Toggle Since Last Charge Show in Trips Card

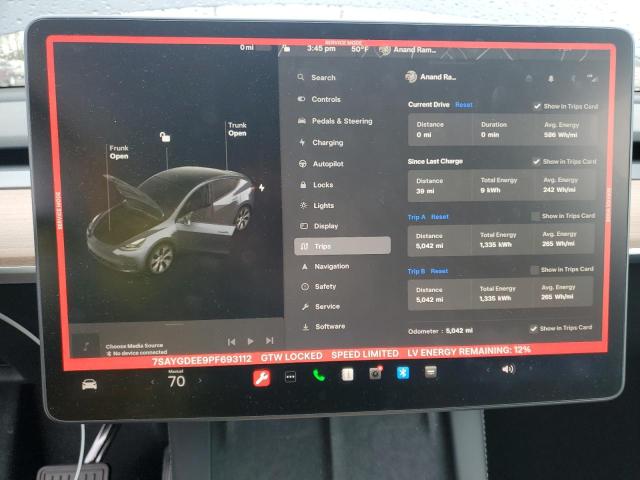pyautogui.click(x=536, y=162)
